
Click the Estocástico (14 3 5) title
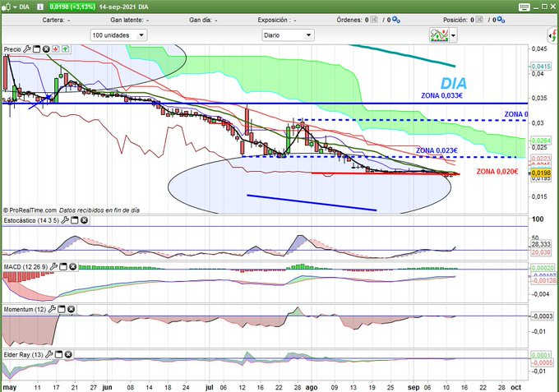[31, 220]
